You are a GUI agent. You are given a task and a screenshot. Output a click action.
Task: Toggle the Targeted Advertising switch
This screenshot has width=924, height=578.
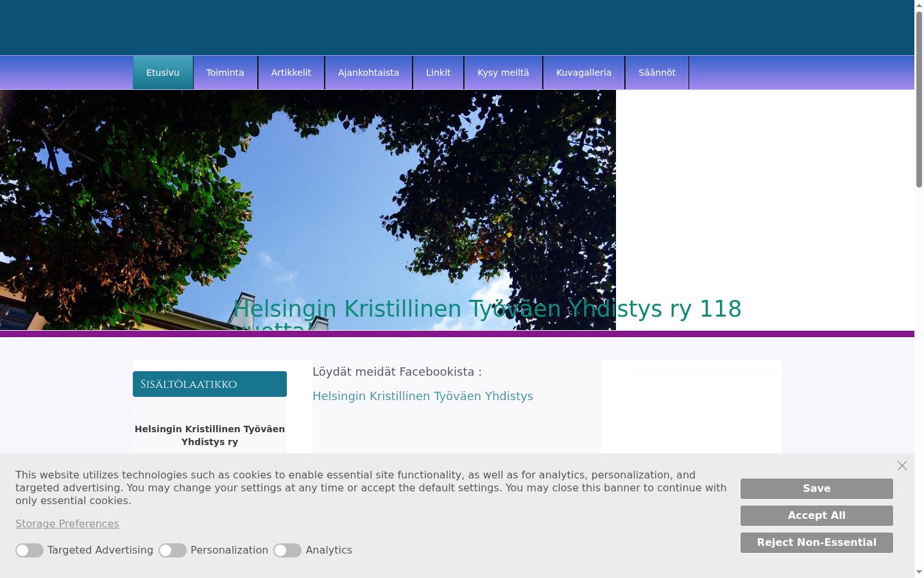(30, 550)
